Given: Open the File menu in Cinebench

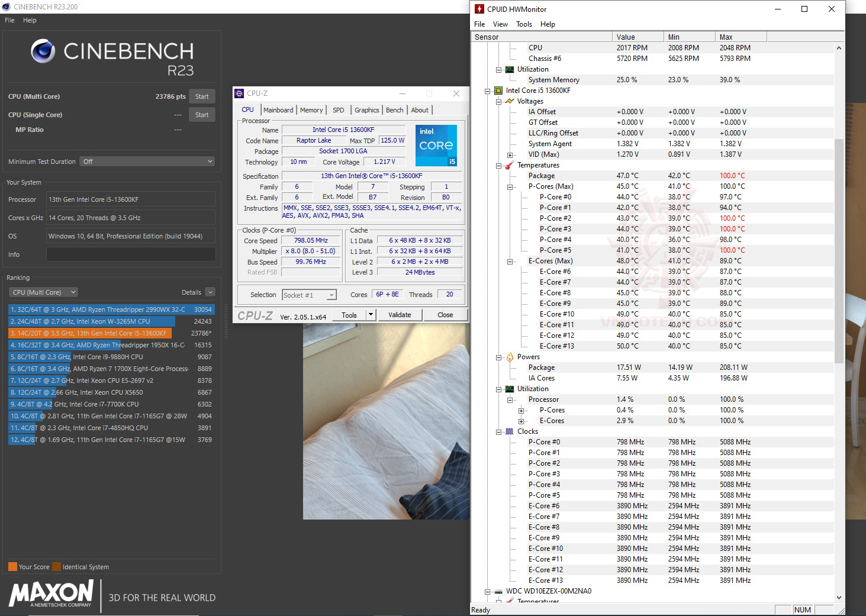Looking at the screenshot, I should (9, 20).
